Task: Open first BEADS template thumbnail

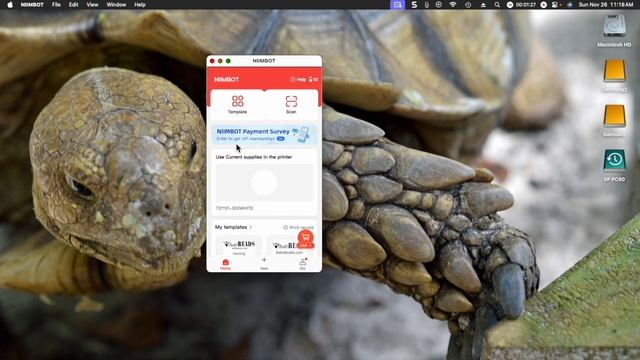Action: [239, 246]
